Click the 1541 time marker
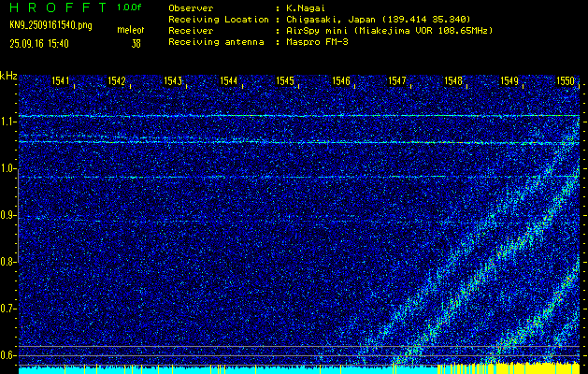This screenshot has height=374, width=588. (x=61, y=80)
